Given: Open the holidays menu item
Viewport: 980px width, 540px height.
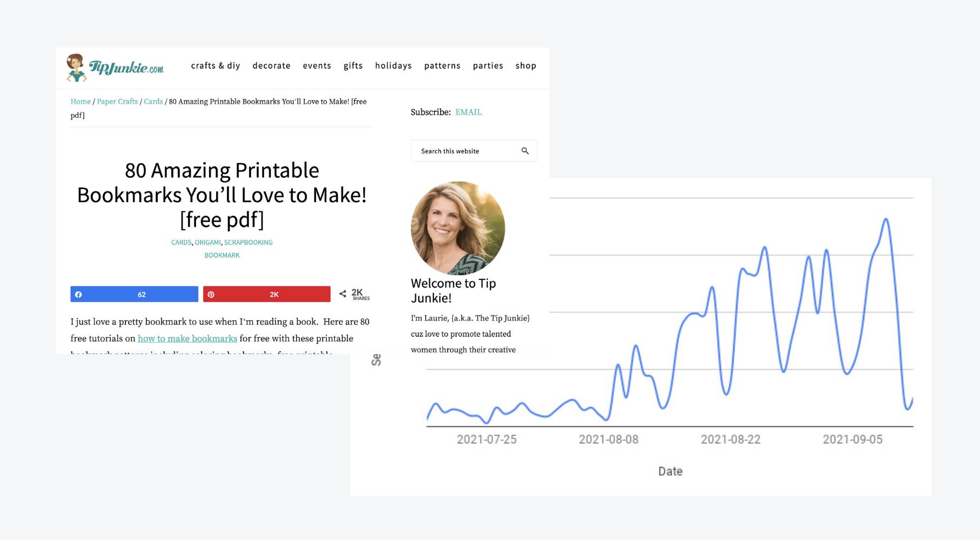Looking at the screenshot, I should coord(393,65).
